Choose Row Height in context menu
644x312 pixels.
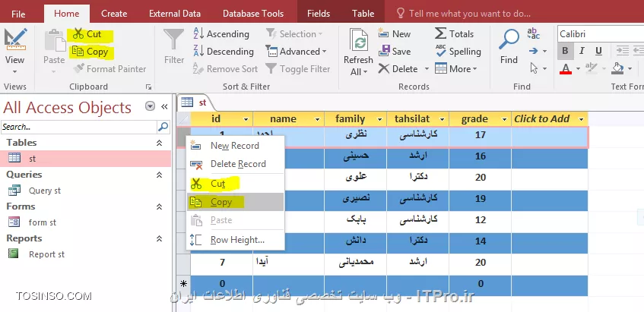point(236,240)
